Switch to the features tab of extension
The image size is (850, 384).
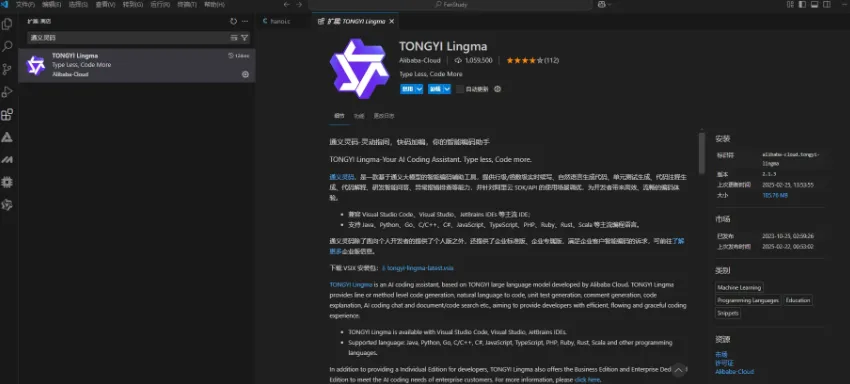coord(359,116)
